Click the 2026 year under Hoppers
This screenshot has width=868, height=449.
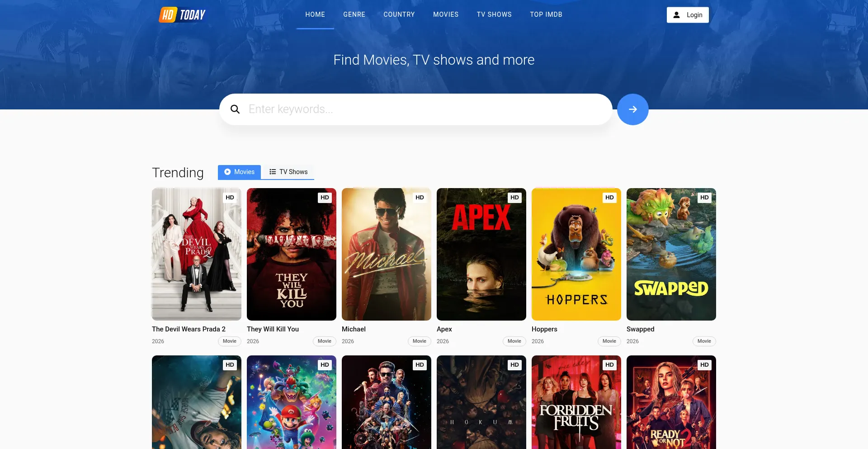point(538,341)
